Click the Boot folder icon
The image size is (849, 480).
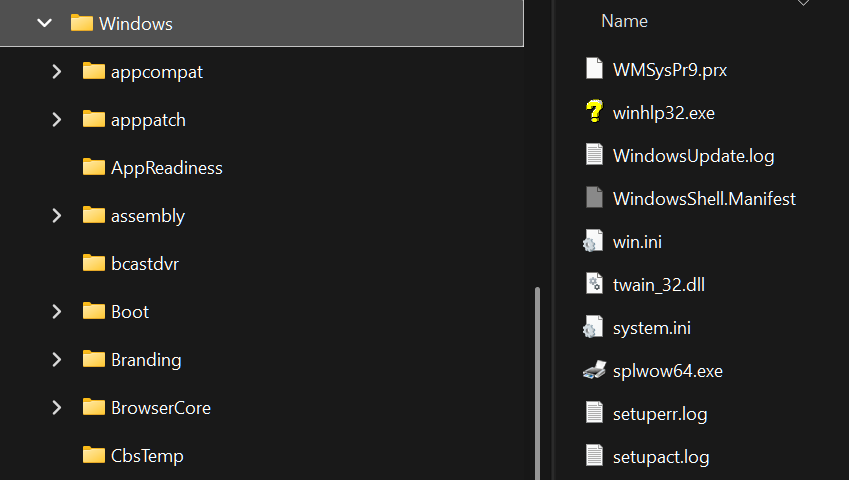pos(94,311)
